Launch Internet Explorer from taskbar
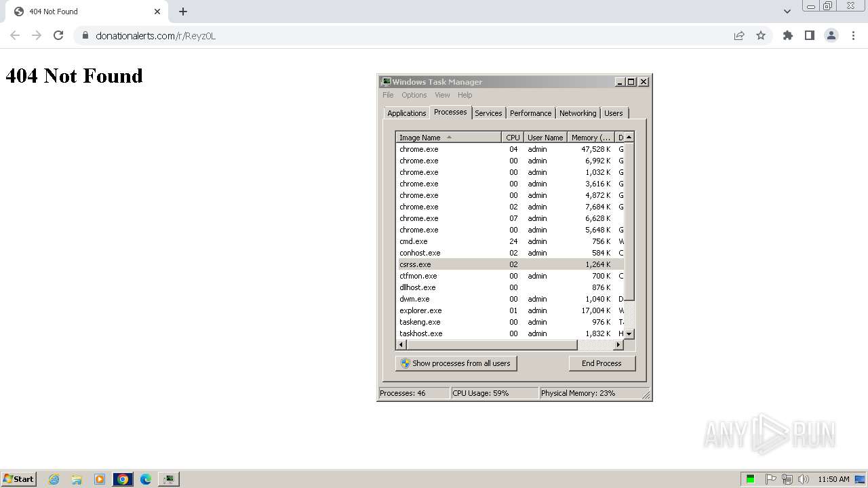868x488 pixels. (54, 479)
